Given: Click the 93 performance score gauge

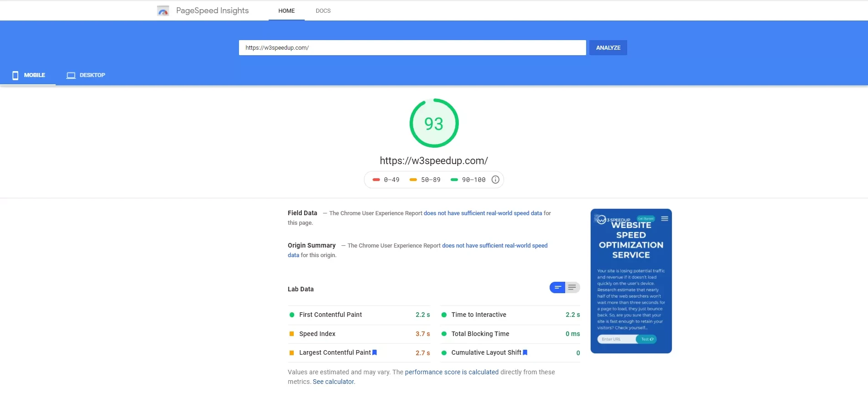Looking at the screenshot, I should pyautogui.click(x=434, y=123).
